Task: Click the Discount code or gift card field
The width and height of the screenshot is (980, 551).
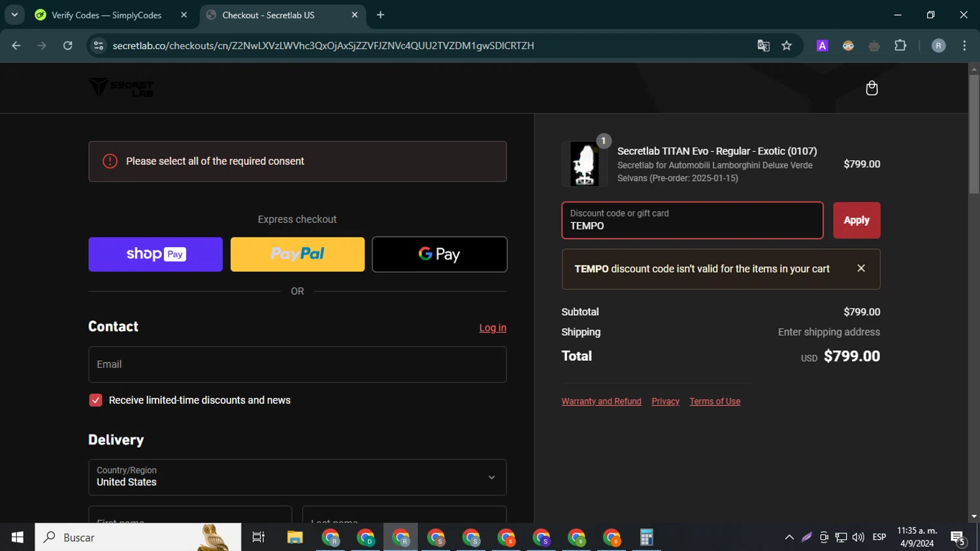Action: pos(693,220)
